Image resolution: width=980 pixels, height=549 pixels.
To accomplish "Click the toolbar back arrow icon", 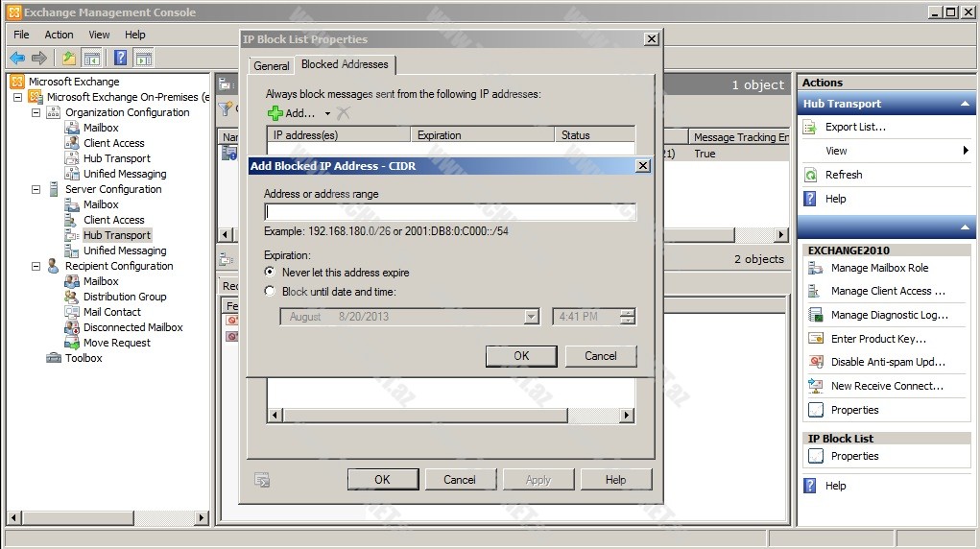I will tap(17, 58).
